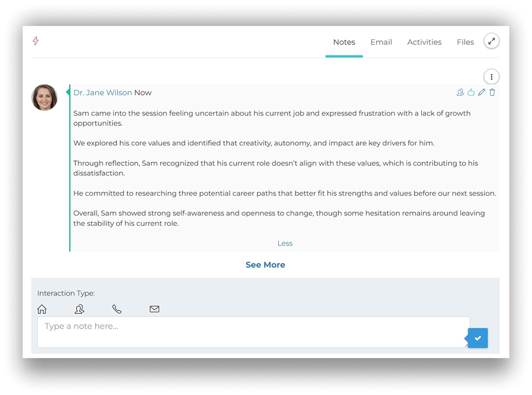
Task: Switch to the Activities tab
Action: 424,42
